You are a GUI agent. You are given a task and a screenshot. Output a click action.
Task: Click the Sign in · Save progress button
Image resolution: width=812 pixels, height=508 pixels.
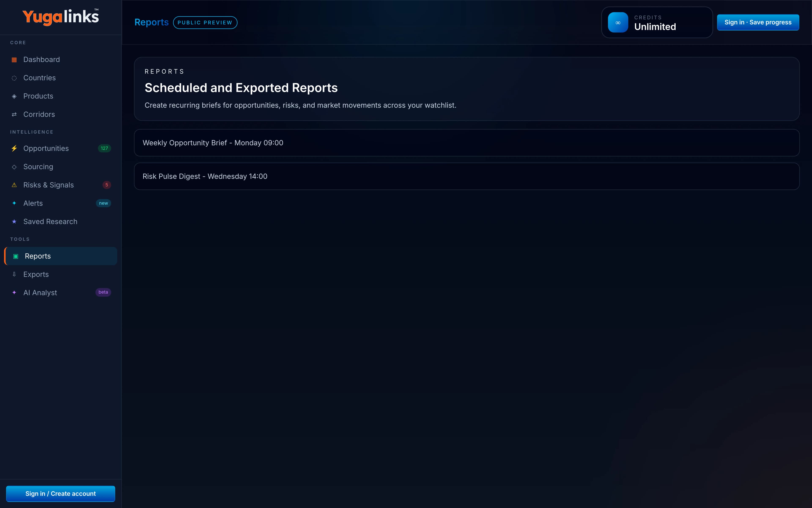758,22
